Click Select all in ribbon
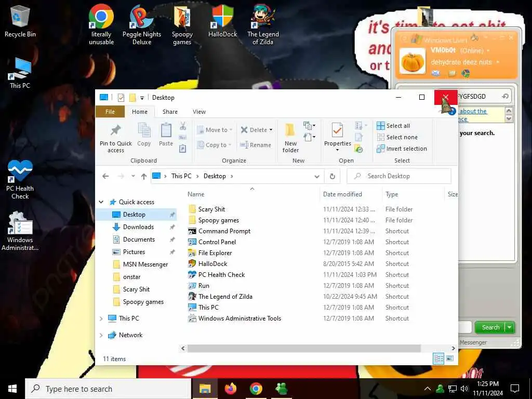 click(393, 126)
